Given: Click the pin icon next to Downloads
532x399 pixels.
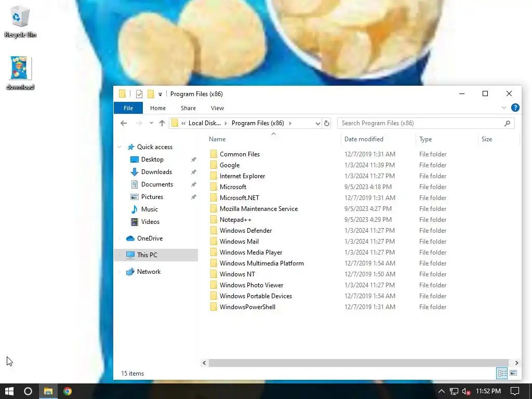Looking at the screenshot, I should coord(193,172).
